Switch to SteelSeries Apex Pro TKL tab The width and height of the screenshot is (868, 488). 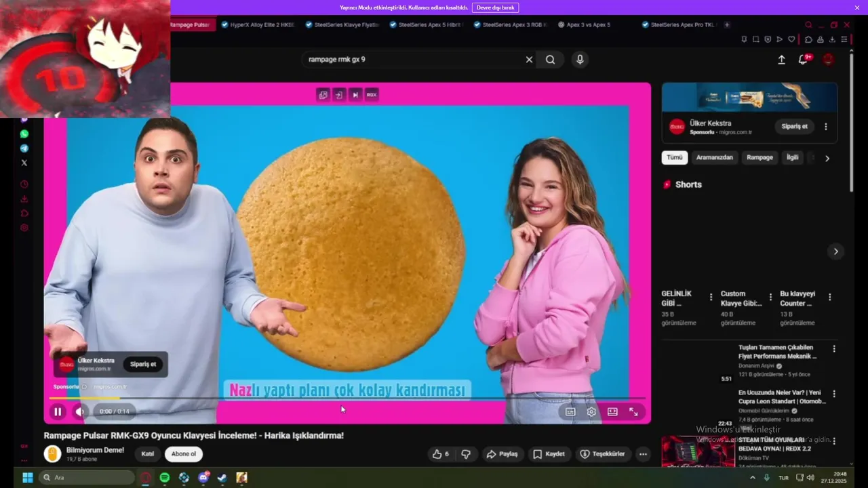point(679,24)
